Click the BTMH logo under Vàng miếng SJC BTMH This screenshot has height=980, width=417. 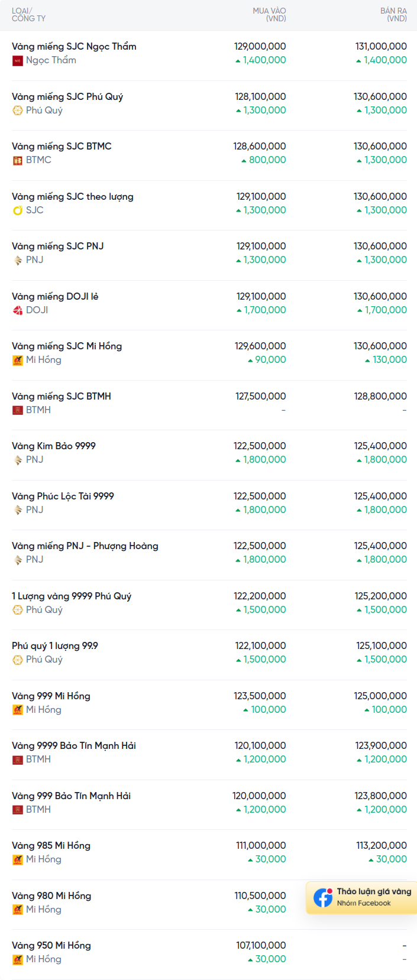click(18, 410)
